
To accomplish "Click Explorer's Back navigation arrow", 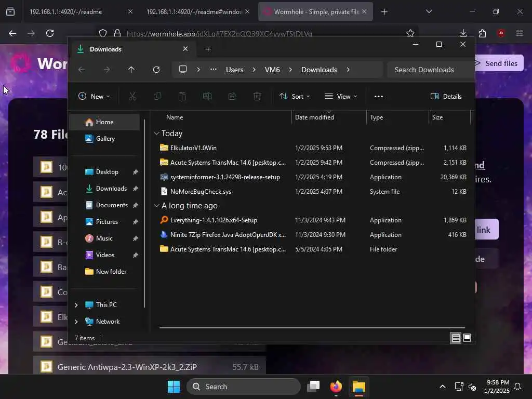I will (x=82, y=70).
